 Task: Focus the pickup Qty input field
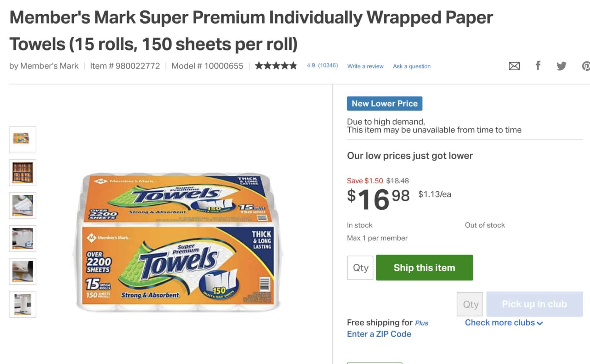tap(470, 304)
